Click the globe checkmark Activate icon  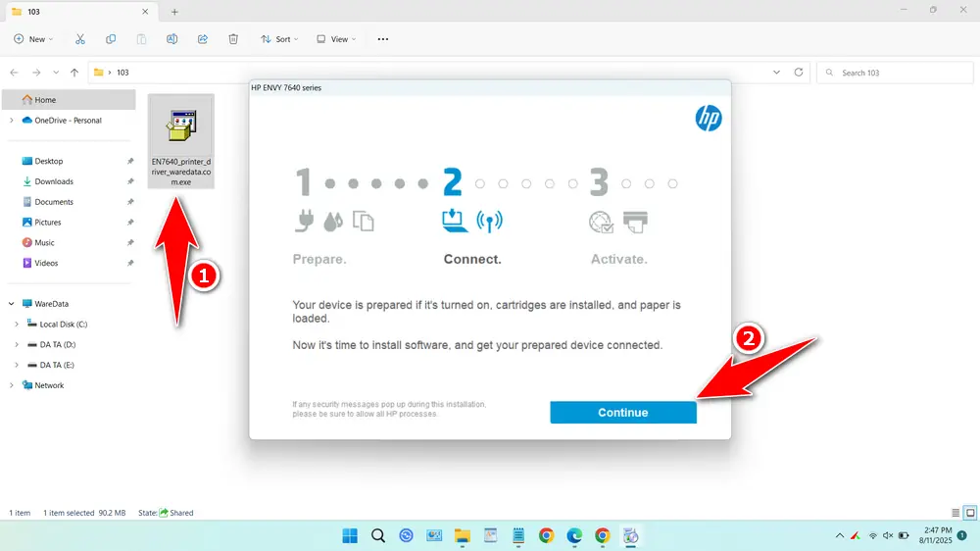pyautogui.click(x=601, y=222)
